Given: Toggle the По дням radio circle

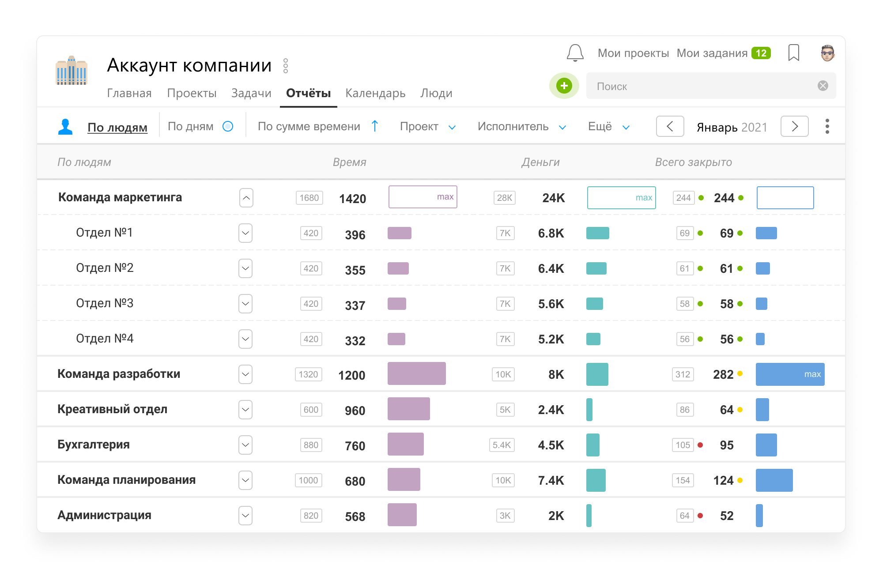Looking at the screenshot, I should (228, 126).
